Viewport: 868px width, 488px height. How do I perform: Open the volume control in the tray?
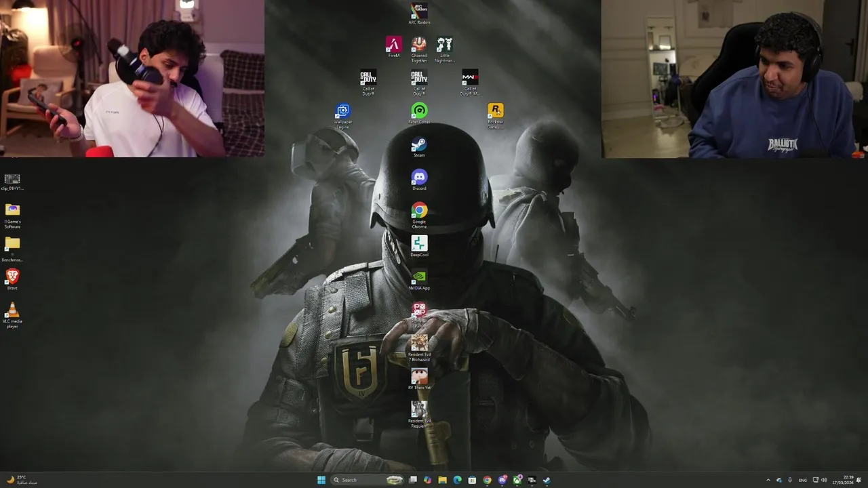coord(824,480)
